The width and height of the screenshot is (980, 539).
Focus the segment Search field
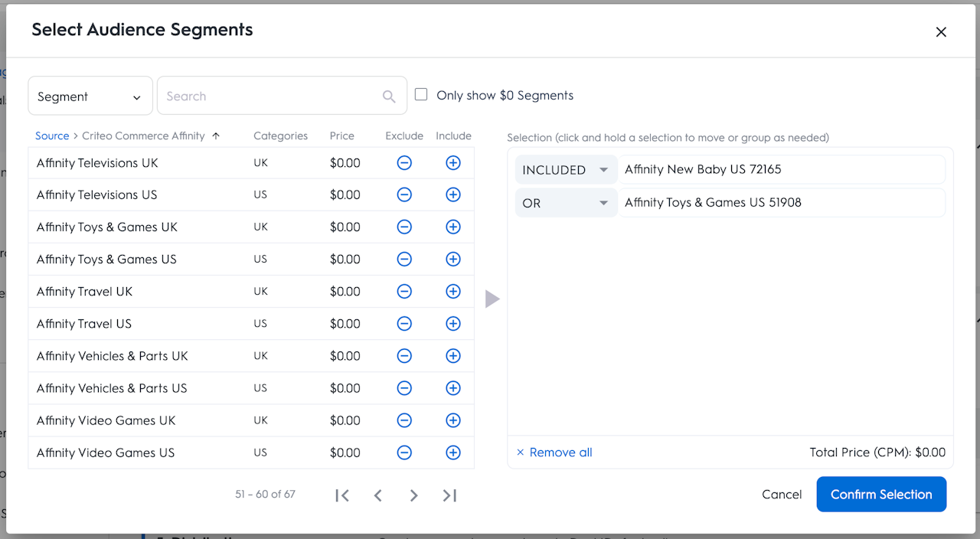(272, 96)
